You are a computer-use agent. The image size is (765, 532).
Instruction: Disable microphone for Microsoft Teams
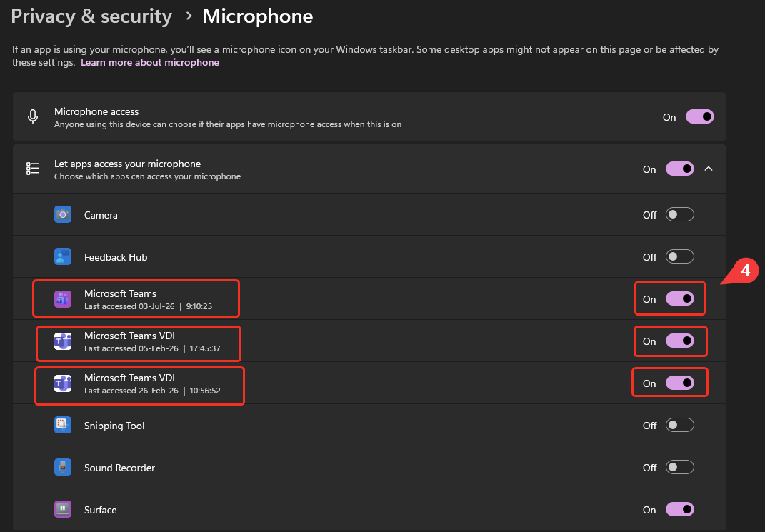pos(679,299)
